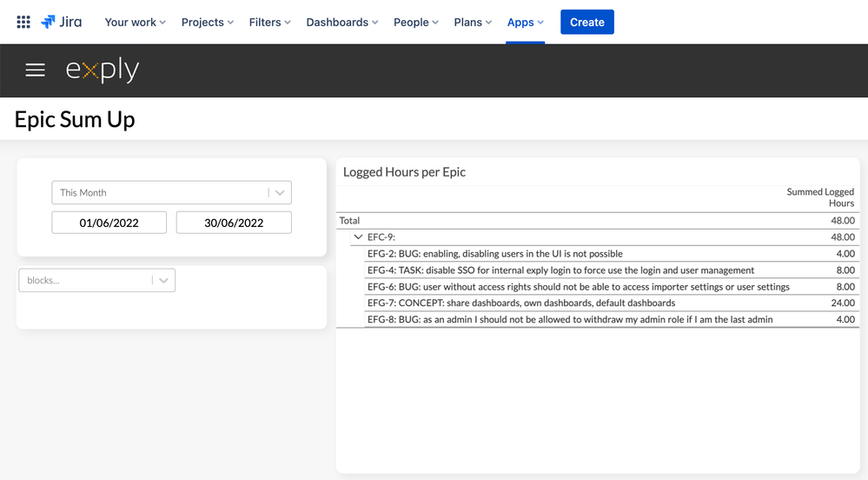Click the EFG-6 BUG access rights row
This screenshot has height=480, width=868.
coord(611,287)
